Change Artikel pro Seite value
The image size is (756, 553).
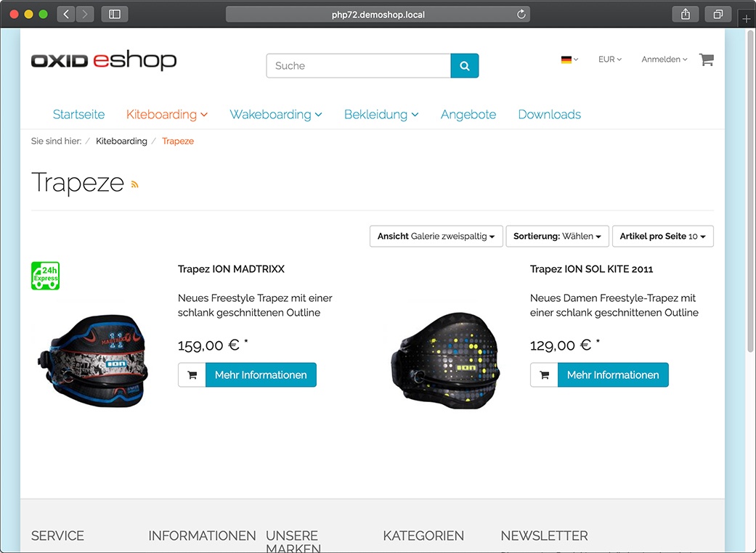coord(663,236)
